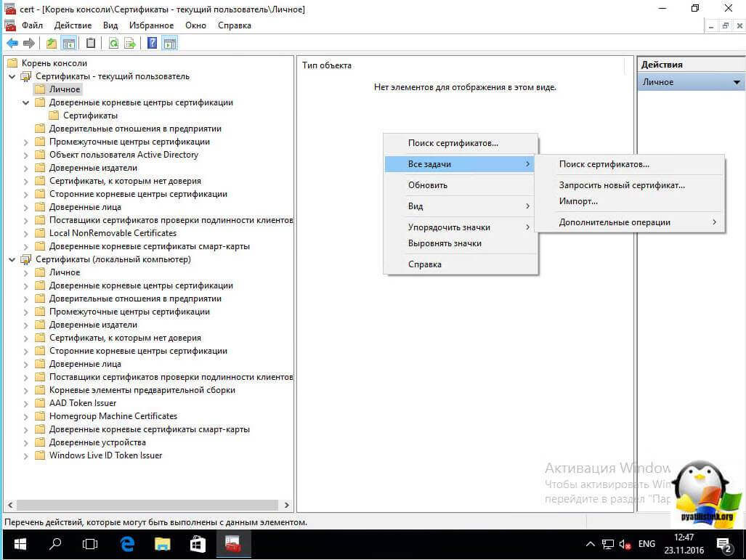Screen dimensions: 746x560
Task: Click the back arrow in the toolbar
Action: tap(12, 44)
